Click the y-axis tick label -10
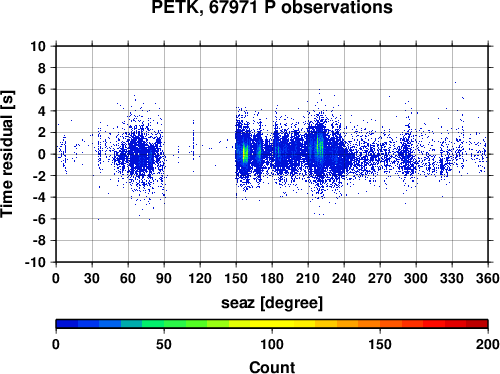Screen dimensions: 500x374 (35, 262)
